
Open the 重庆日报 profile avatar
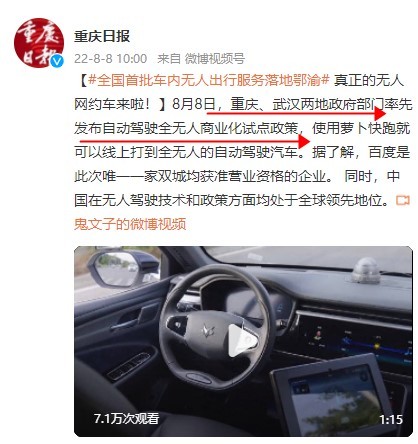coord(39,43)
